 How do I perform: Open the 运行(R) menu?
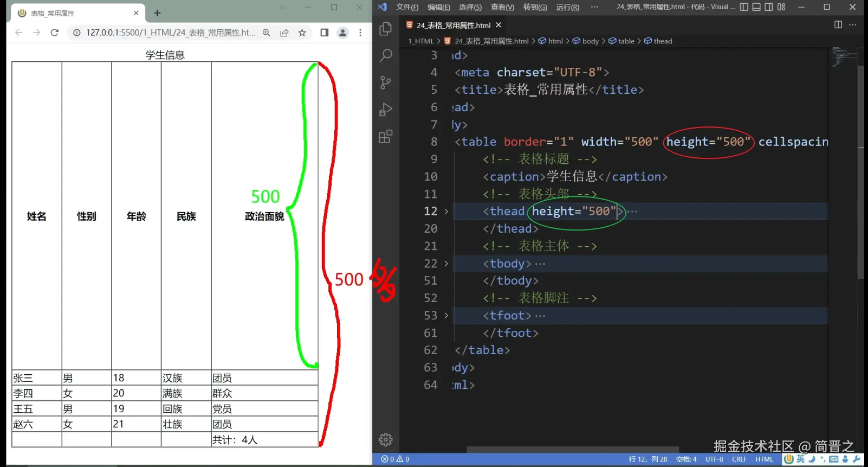tap(568, 7)
